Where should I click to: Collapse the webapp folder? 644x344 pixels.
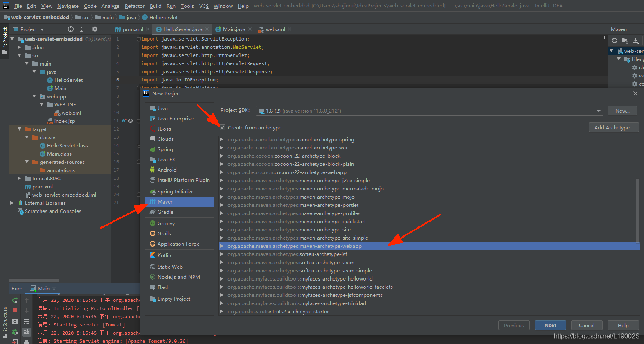pyautogui.click(x=34, y=96)
